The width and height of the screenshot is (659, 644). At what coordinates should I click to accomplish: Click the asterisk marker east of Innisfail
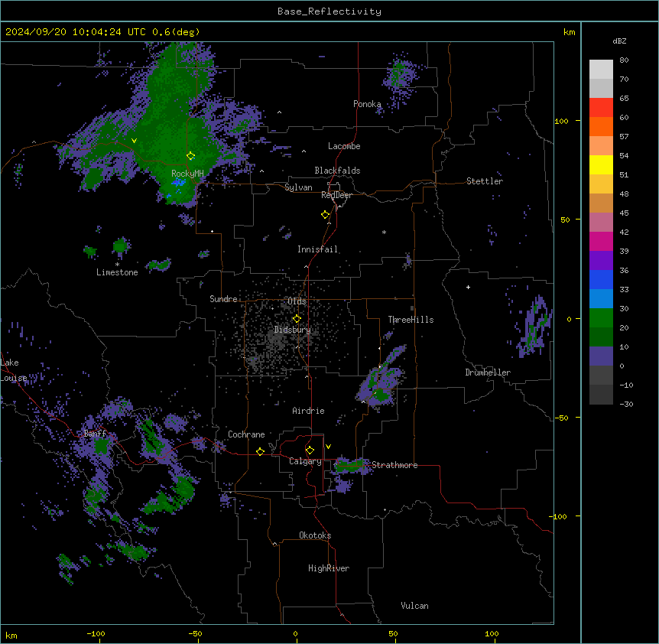[x=384, y=232]
